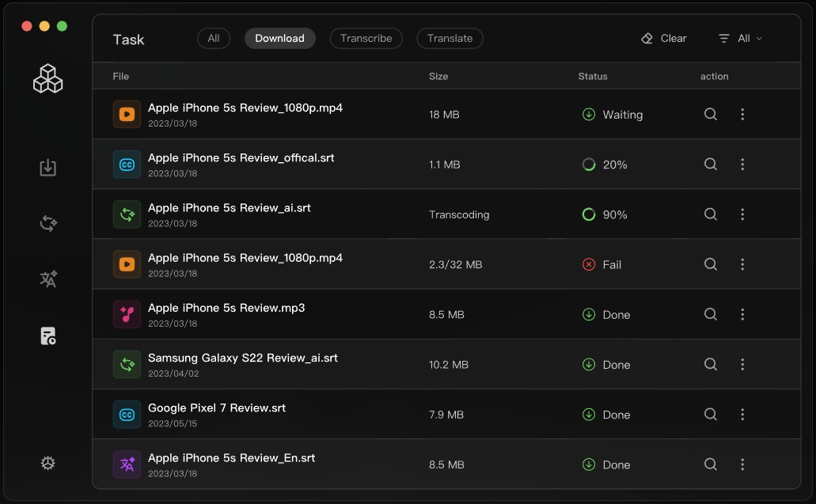Image resolution: width=816 pixels, height=504 pixels.
Task: Click the search icon for Review_offical.srt
Action: [x=711, y=165]
